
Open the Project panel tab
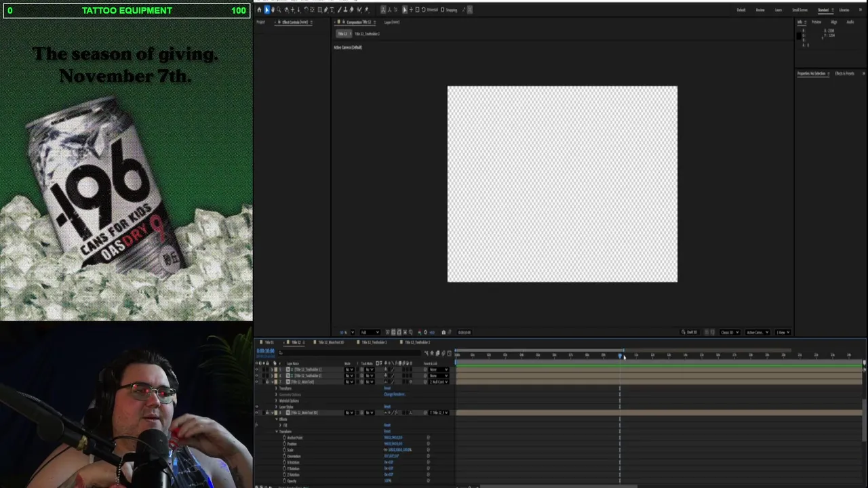[x=260, y=22]
